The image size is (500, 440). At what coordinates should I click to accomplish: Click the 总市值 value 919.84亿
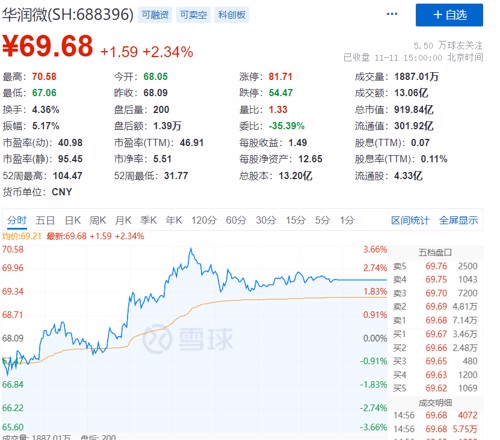point(414,109)
